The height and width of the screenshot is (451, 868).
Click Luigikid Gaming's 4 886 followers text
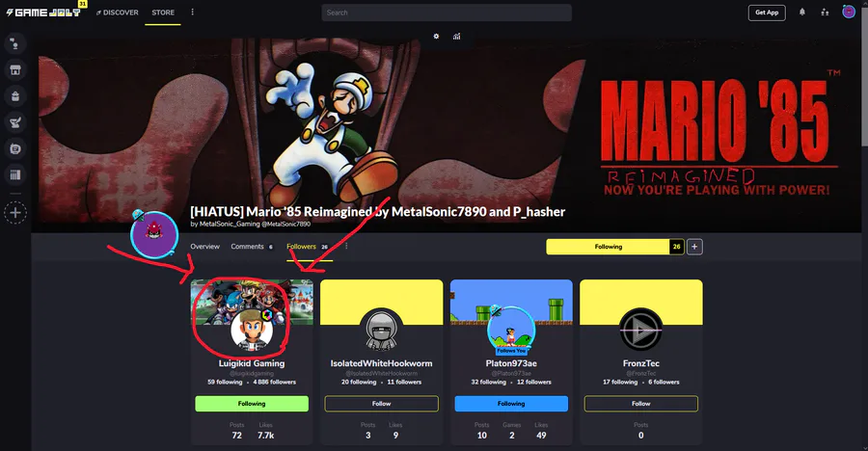click(275, 382)
